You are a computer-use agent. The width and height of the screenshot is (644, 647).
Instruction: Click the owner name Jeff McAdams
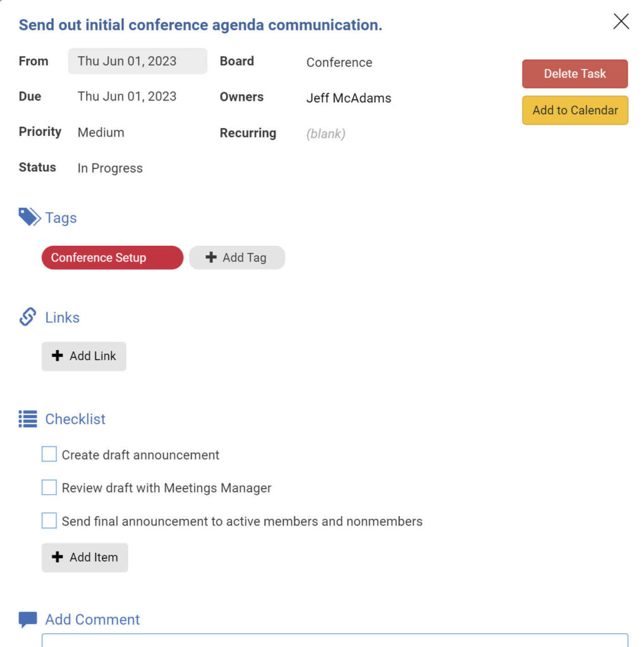pyautogui.click(x=349, y=98)
